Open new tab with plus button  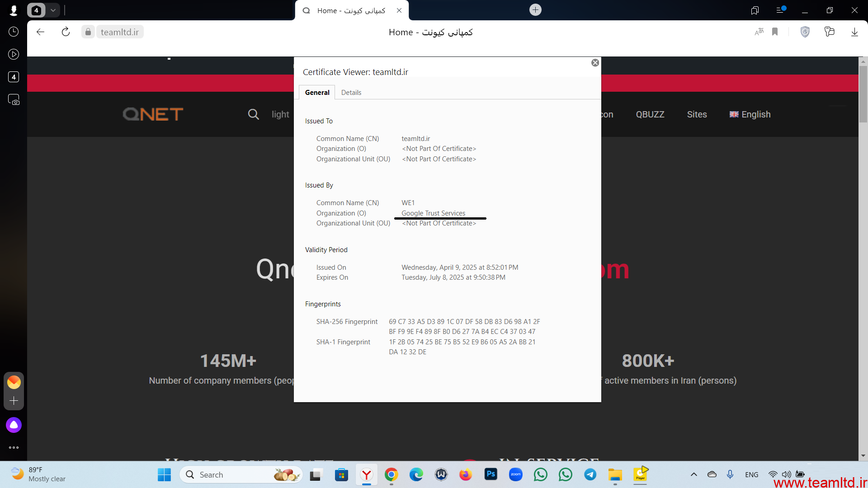[x=535, y=10]
